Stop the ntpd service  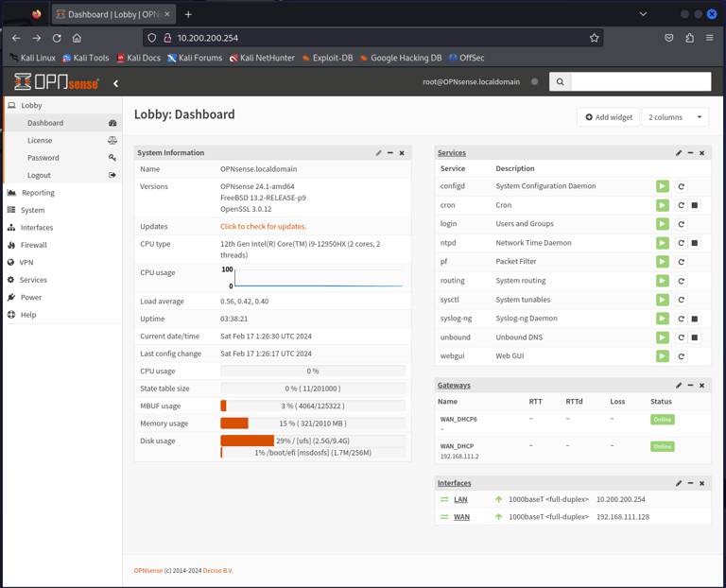[694, 243]
